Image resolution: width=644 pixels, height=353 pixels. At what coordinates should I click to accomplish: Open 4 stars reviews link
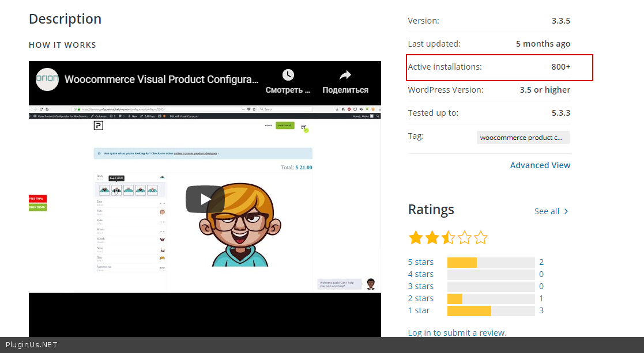[420, 274]
